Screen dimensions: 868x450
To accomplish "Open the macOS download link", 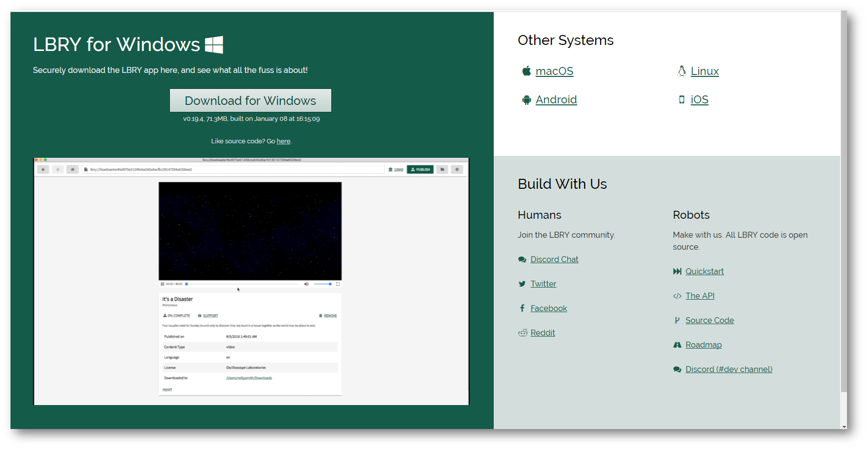I will [554, 71].
